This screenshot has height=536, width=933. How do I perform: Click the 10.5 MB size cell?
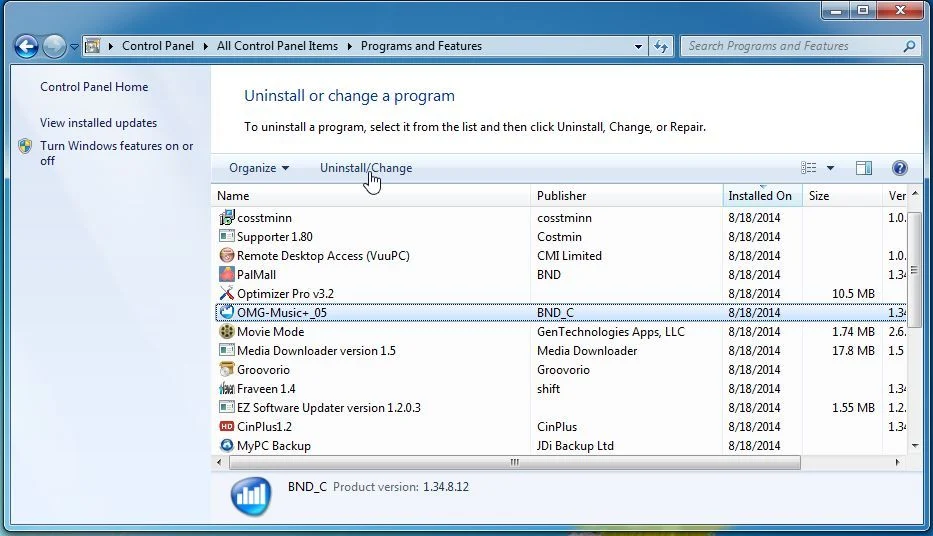point(853,294)
